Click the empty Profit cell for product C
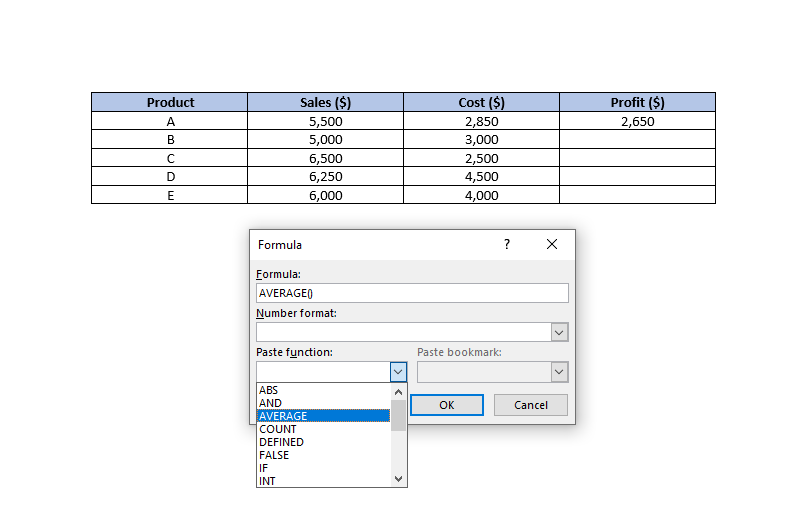This screenshot has height=516, width=805. [x=638, y=158]
